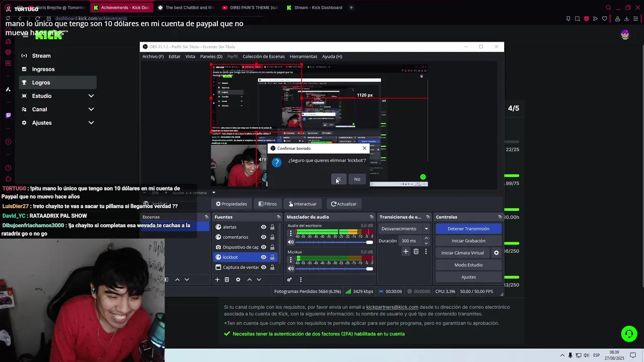Decrease transition duration stepper

(426, 243)
